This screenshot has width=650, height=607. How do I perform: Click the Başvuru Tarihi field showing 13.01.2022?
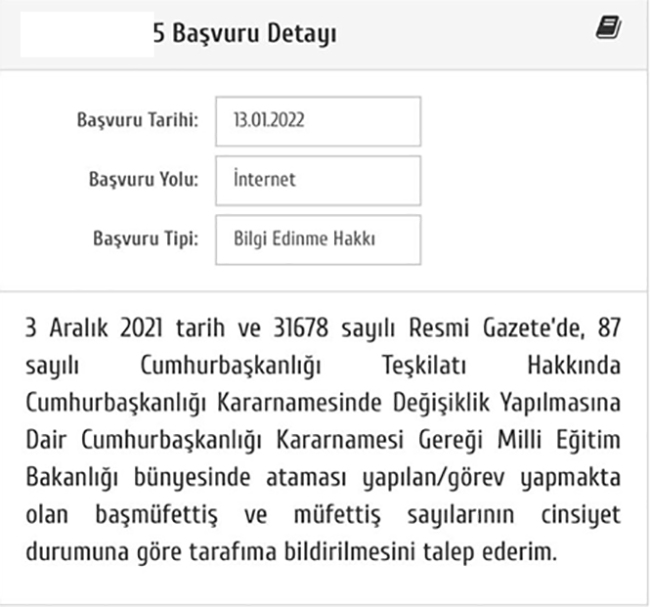click(x=318, y=121)
